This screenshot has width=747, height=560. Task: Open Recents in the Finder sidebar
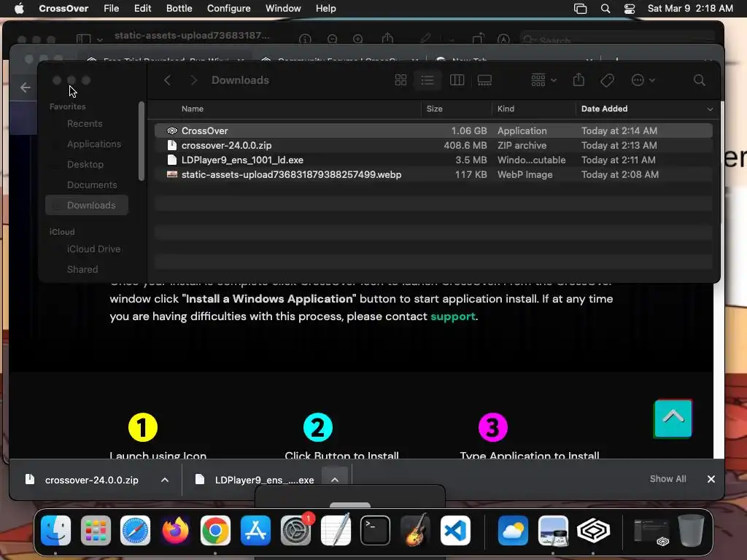pyautogui.click(x=85, y=123)
